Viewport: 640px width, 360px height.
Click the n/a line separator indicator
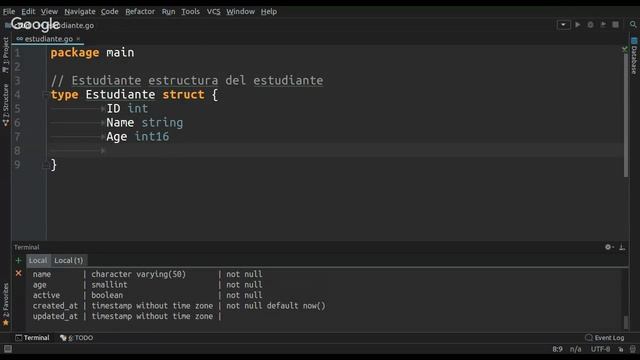pyautogui.click(x=576, y=349)
